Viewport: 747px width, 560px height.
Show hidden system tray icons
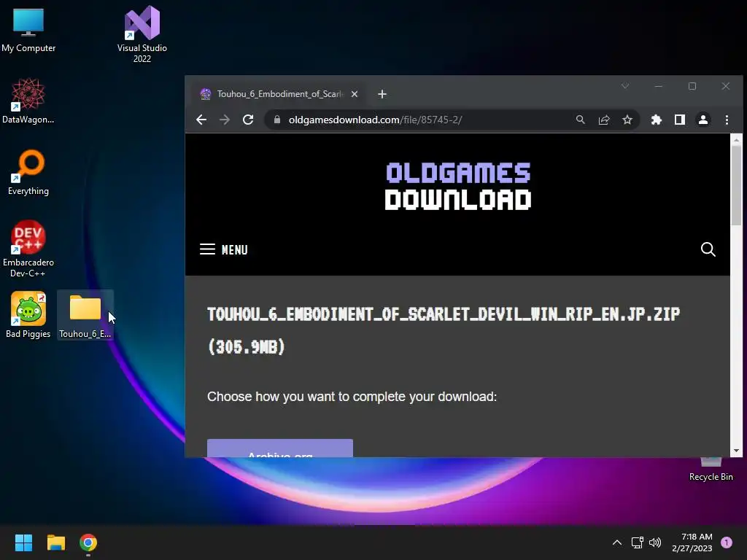coord(616,542)
